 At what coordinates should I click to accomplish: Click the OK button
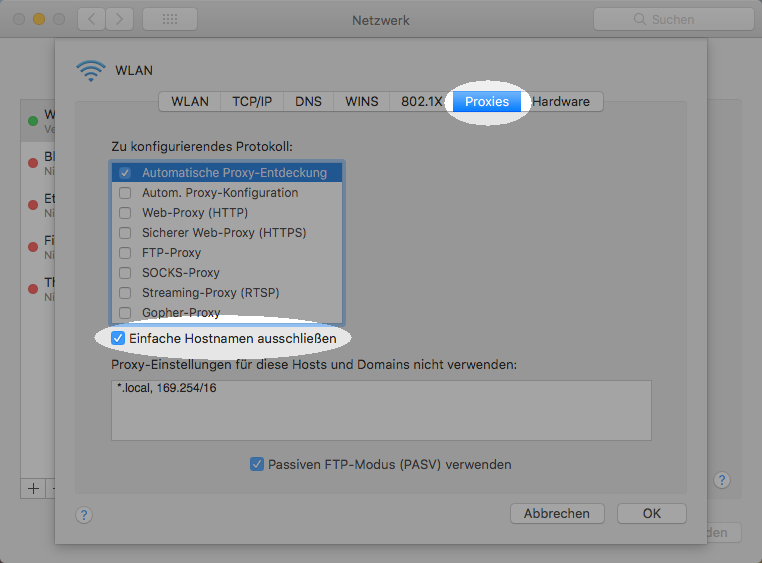coord(651,513)
